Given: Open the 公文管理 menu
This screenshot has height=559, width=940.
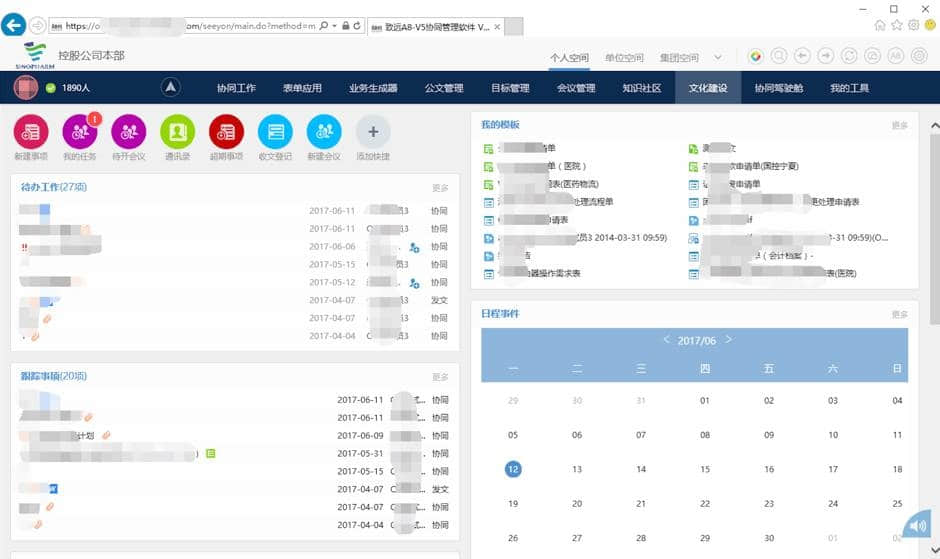Looking at the screenshot, I should tap(443, 88).
